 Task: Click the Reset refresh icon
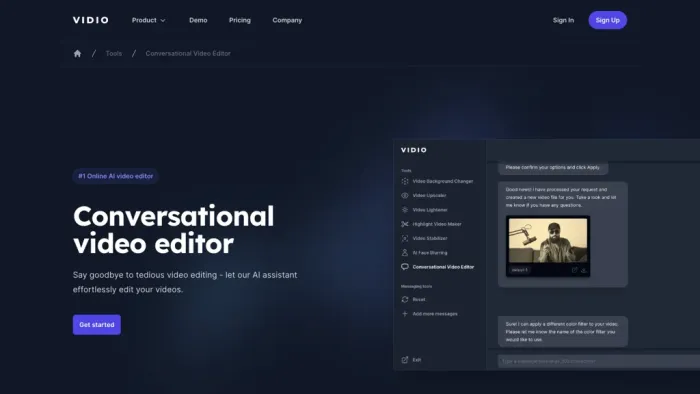pos(405,299)
